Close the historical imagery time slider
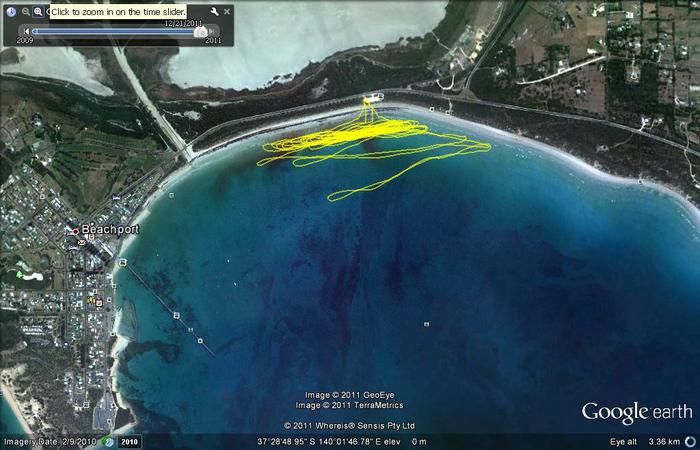This screenshot has height=450, width=700. [227, 12]
